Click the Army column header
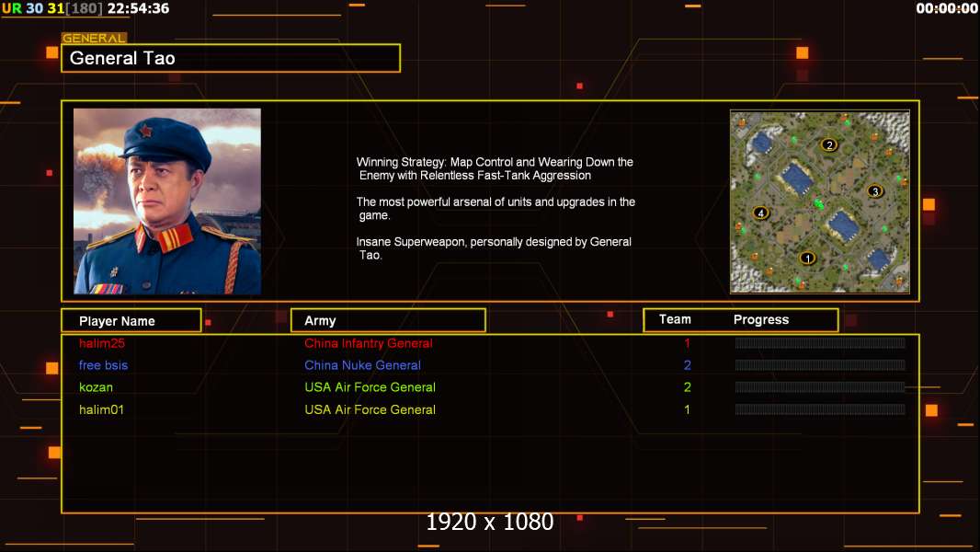Viewport: 980px width, 552px height. [388, 321]
